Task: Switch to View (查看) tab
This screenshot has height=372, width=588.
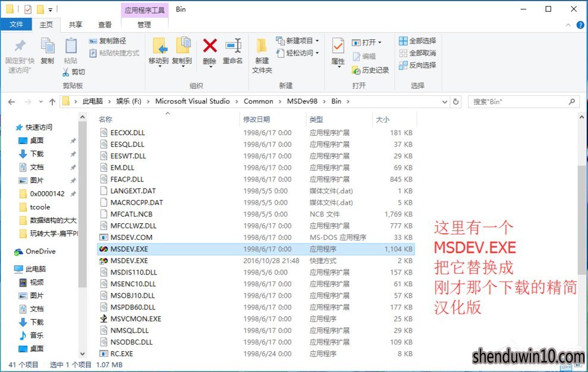Action: (105, 25)
